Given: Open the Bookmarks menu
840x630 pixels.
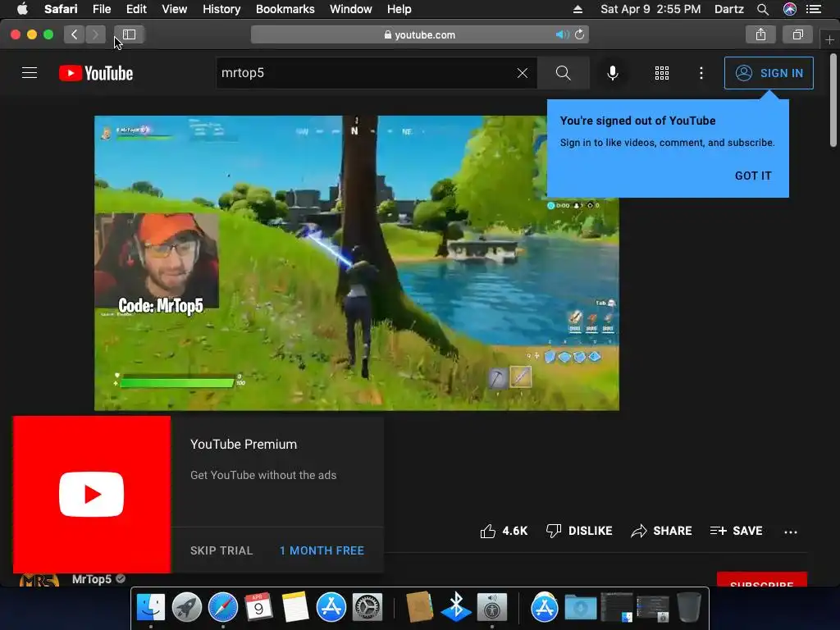Looking at the screenshot, I should [x=285, y=9].
